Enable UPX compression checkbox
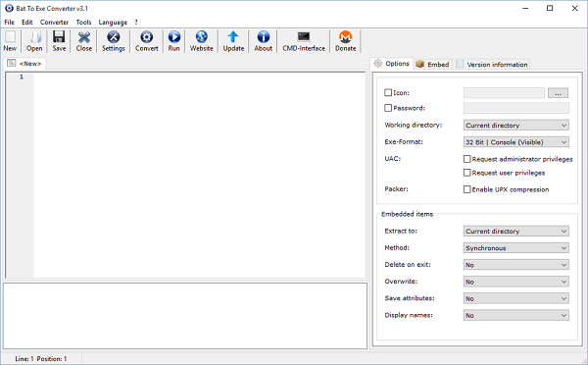 pyautogui.click(x=466, y=189)
